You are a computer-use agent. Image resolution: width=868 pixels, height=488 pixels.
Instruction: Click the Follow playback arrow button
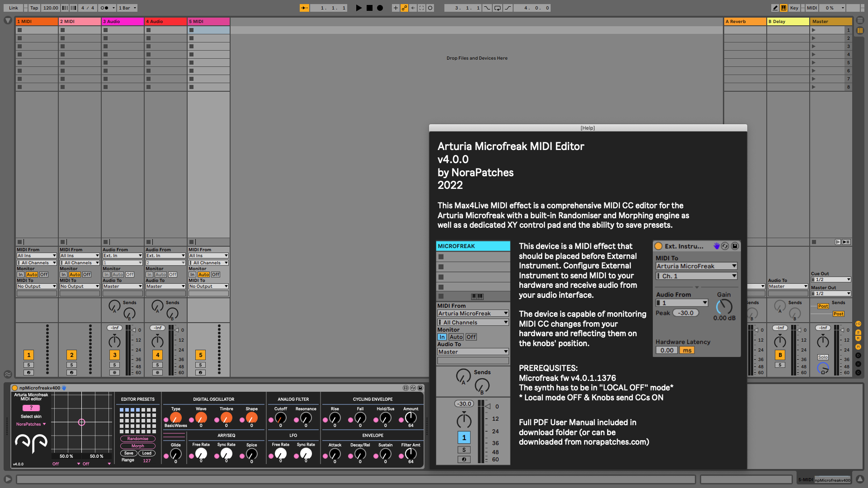(x=304, y=8)
